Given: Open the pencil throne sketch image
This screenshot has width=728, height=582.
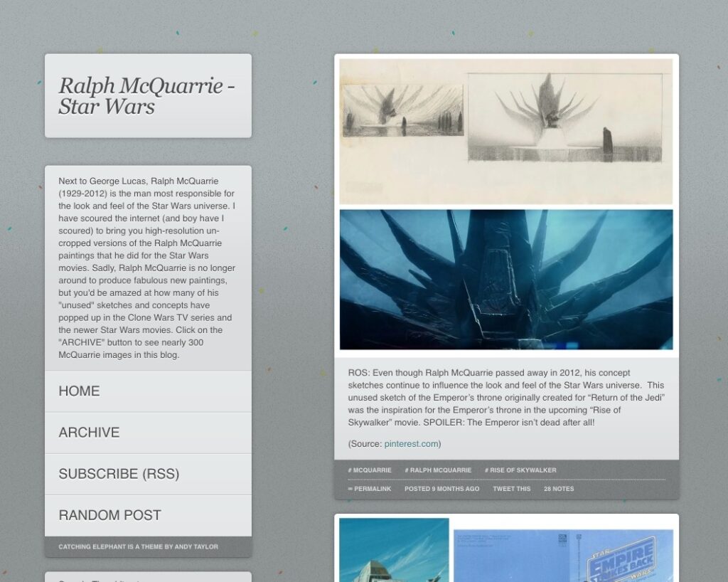Looking at the screenshot, I should click(506, 132).
